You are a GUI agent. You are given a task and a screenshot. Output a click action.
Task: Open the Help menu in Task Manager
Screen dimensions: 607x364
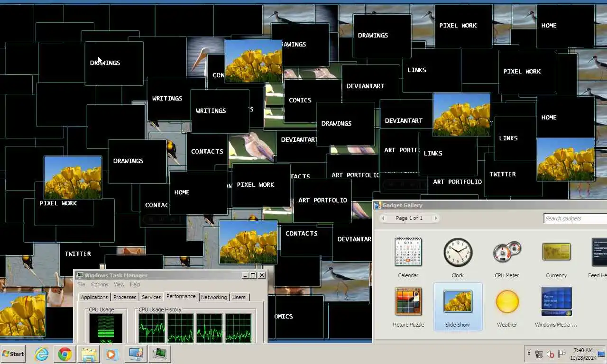(135, 284)
